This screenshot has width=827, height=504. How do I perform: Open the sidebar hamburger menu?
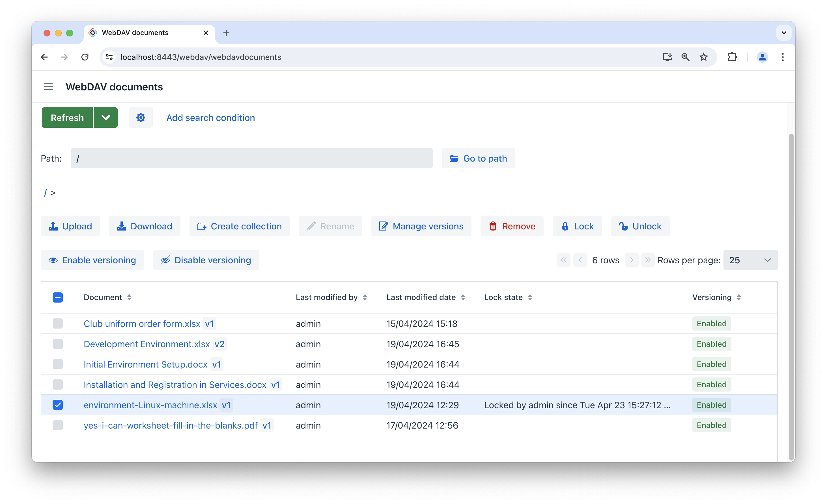click(x=48, y=86)
